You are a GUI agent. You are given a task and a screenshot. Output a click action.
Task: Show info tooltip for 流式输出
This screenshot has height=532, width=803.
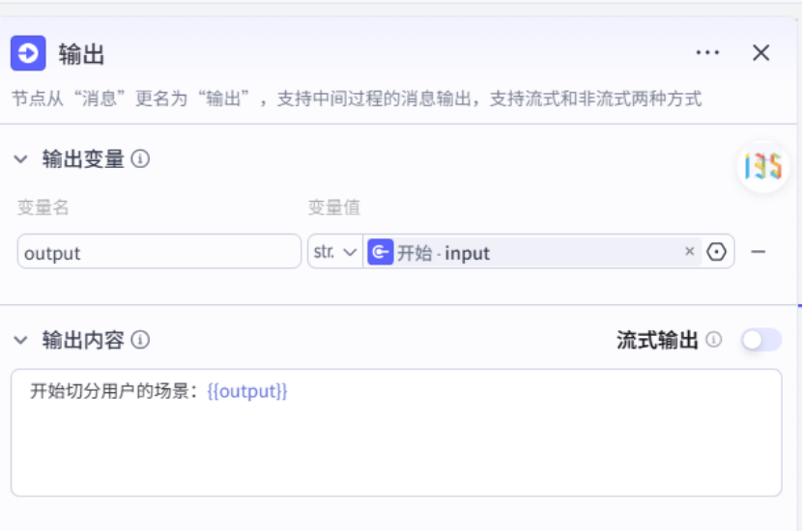click(714, 340)
